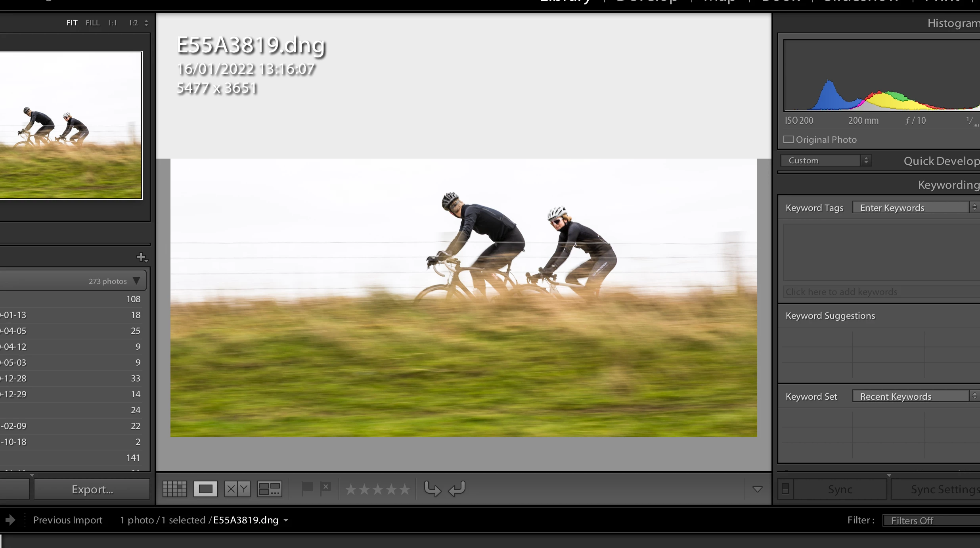Viewport: 980px width, 548px height.
Task: Click the plus icon above folders
Action: pos(142,257)
